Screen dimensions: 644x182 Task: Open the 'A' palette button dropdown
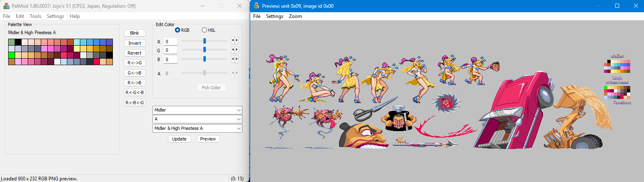click(197, 119)
